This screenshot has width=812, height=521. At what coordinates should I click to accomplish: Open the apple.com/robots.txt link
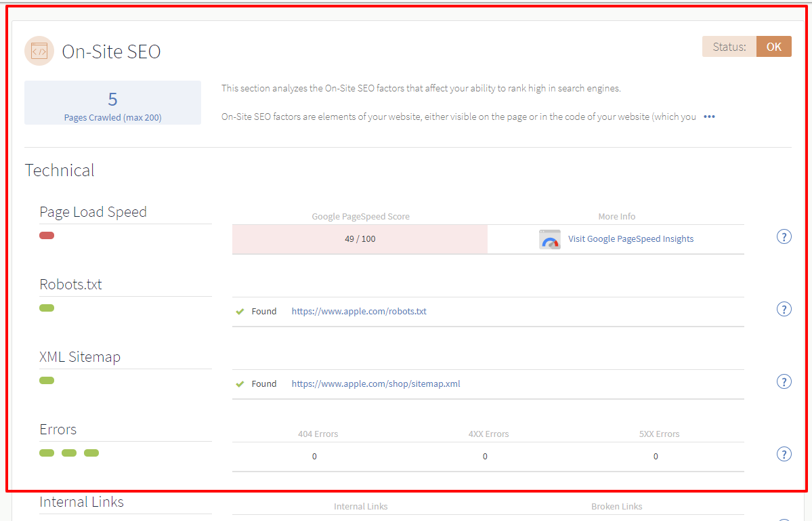click(x=359, y=311)
